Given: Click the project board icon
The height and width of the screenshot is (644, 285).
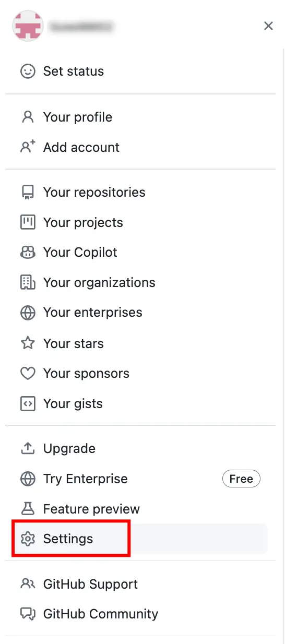Looking at the screenshot, I should click(x=28, y=222).
